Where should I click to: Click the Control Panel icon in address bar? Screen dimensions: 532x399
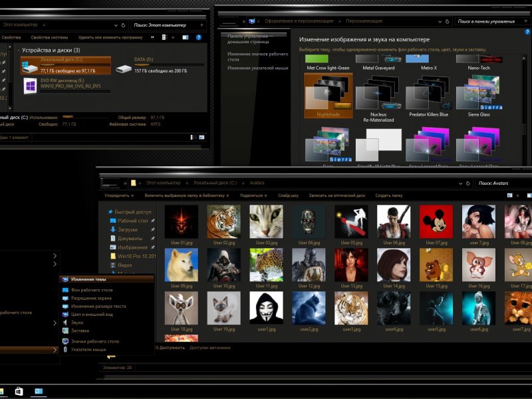[x=252, y=21]
